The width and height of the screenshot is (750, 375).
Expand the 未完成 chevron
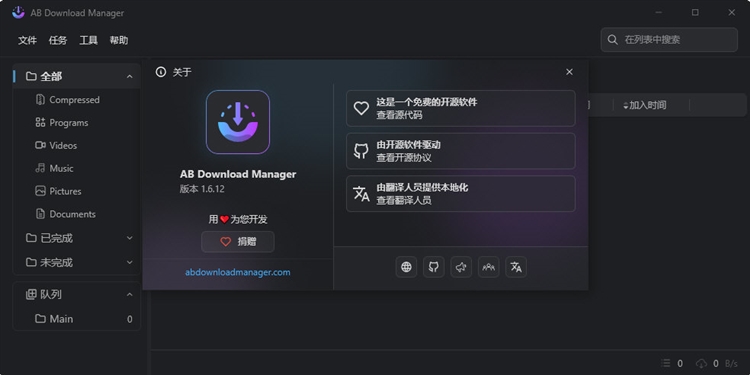pyautogui.click(x=130, y=262)
